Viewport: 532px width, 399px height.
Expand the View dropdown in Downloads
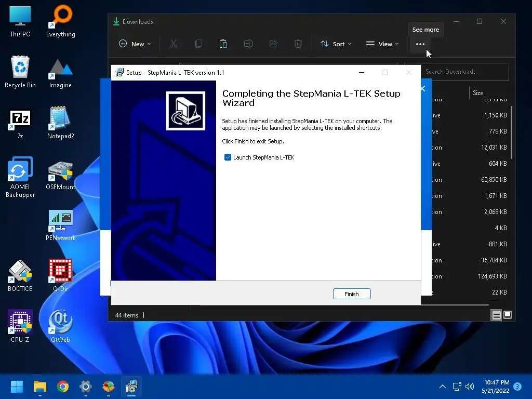382,44
